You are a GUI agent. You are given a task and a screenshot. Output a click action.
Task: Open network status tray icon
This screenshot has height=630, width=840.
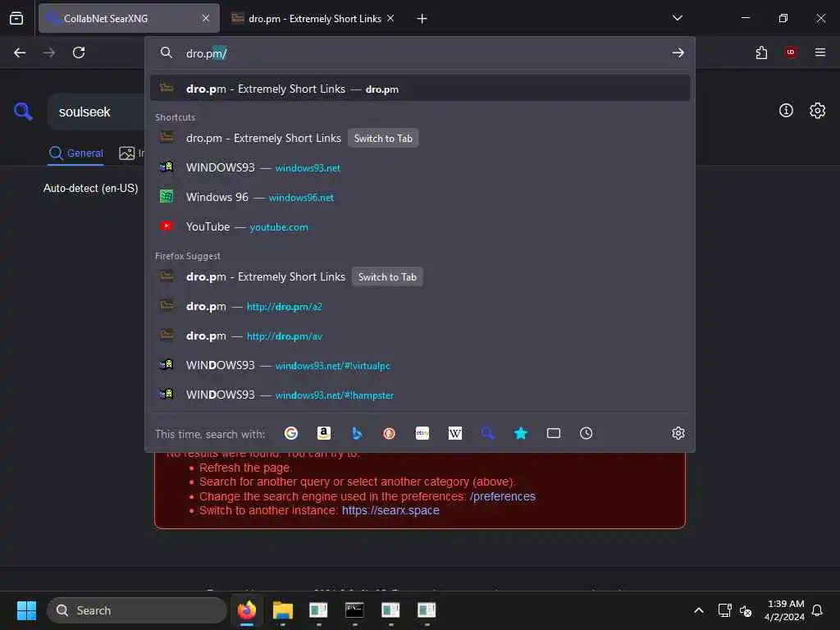(x=724, y=610)
